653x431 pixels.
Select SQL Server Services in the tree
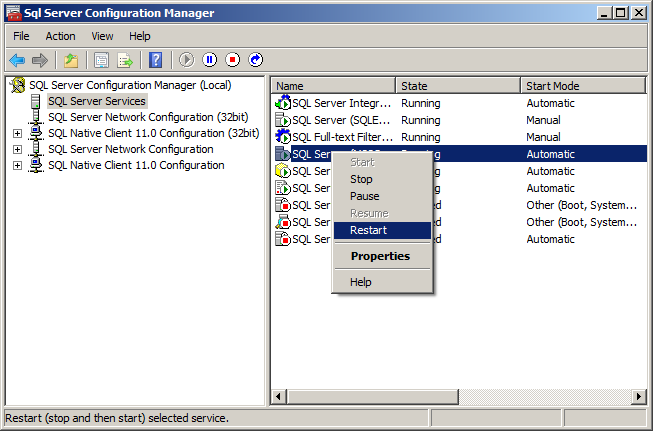[x=97, y=101]
